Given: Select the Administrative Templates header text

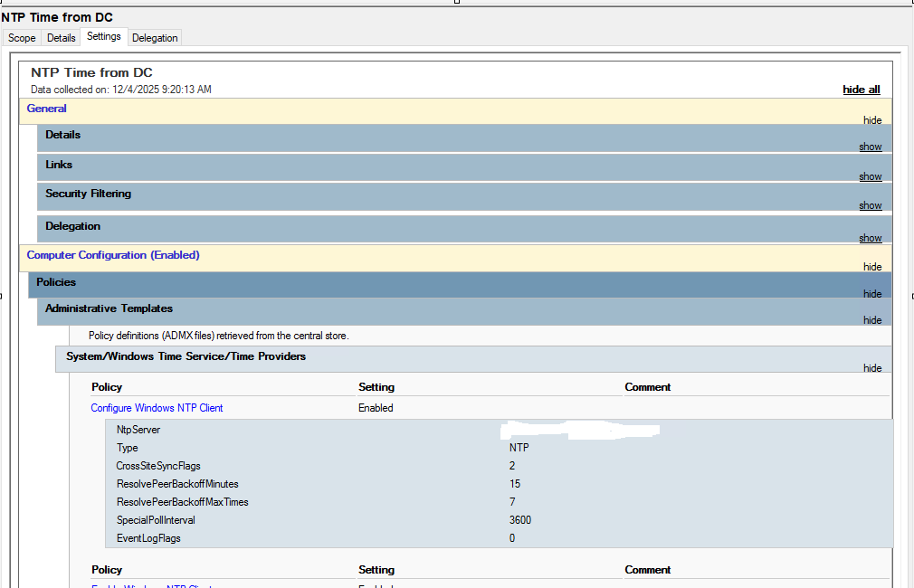Looking at the screenshot, I should 109,308.
